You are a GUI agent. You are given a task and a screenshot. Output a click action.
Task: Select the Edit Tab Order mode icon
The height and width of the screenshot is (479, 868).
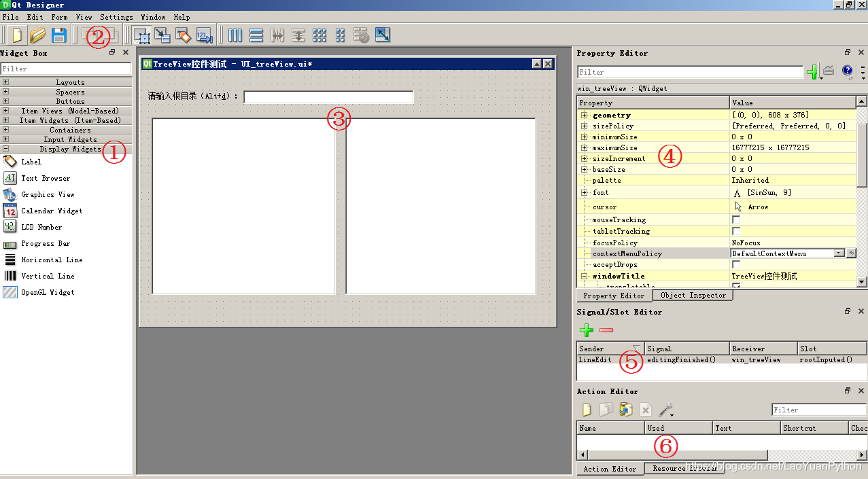pos(205,35)
